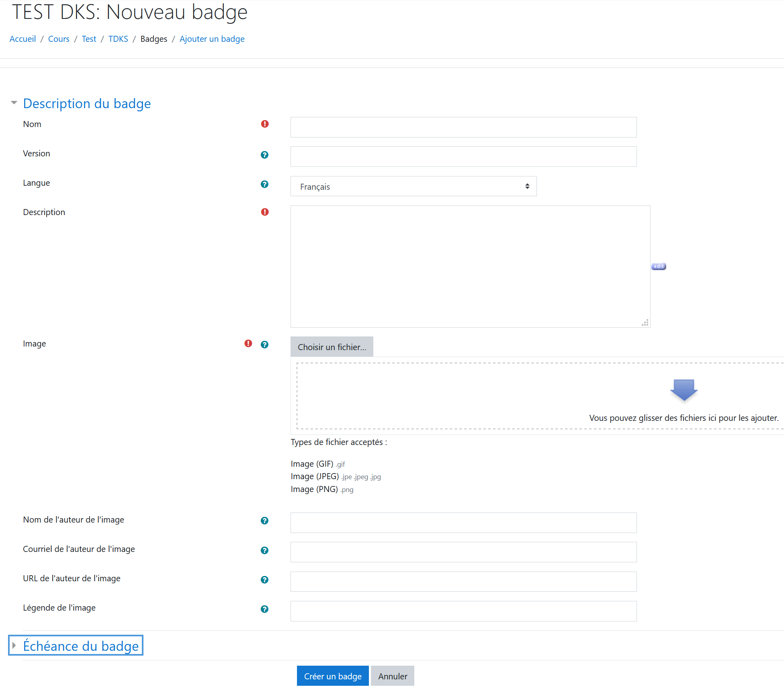This screenshot has height=691, width=784.
Task: Click the Annuler button
Action: [x=393, y=676]
